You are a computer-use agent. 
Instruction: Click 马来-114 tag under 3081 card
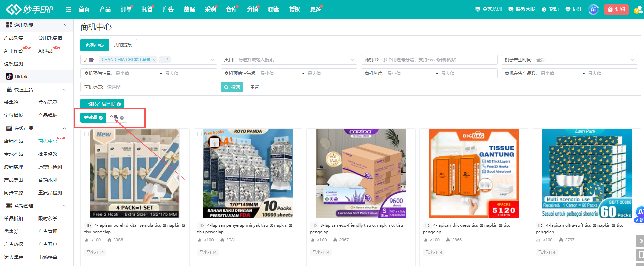(208, 252)
